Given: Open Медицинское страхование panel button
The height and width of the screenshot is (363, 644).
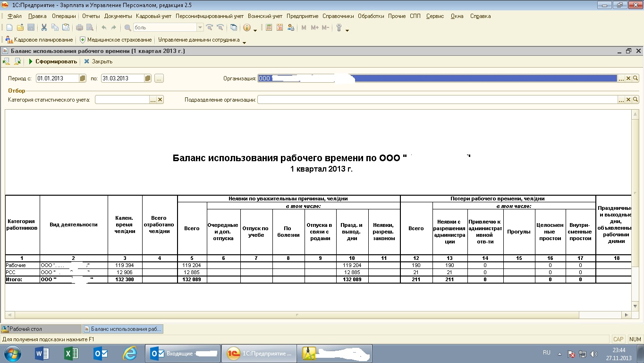Looking at the screenshot, I should (116, 40).
